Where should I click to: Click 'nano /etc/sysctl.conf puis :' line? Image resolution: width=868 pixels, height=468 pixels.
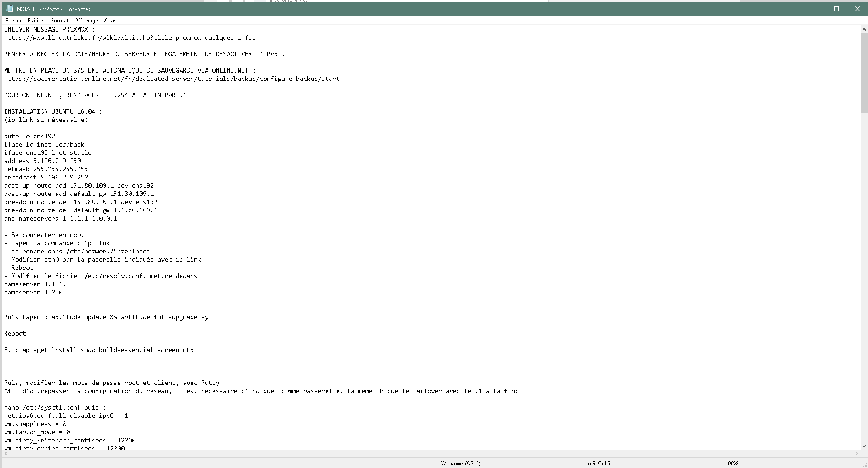(x=55, y=408)
